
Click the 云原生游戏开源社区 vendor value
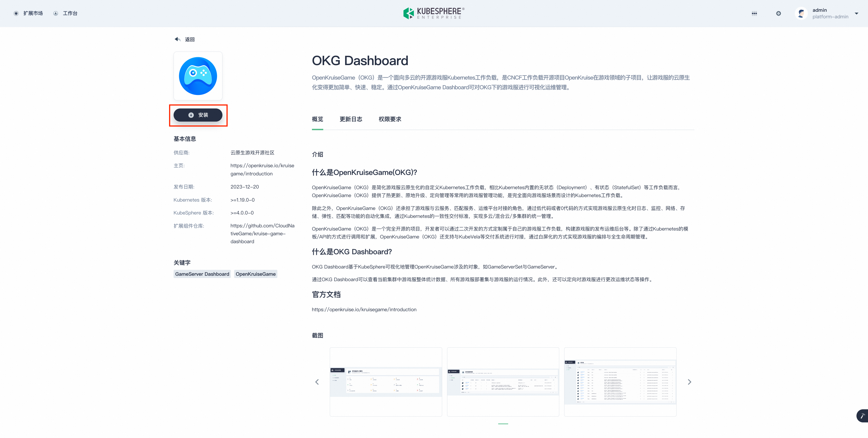pos(252,153)
